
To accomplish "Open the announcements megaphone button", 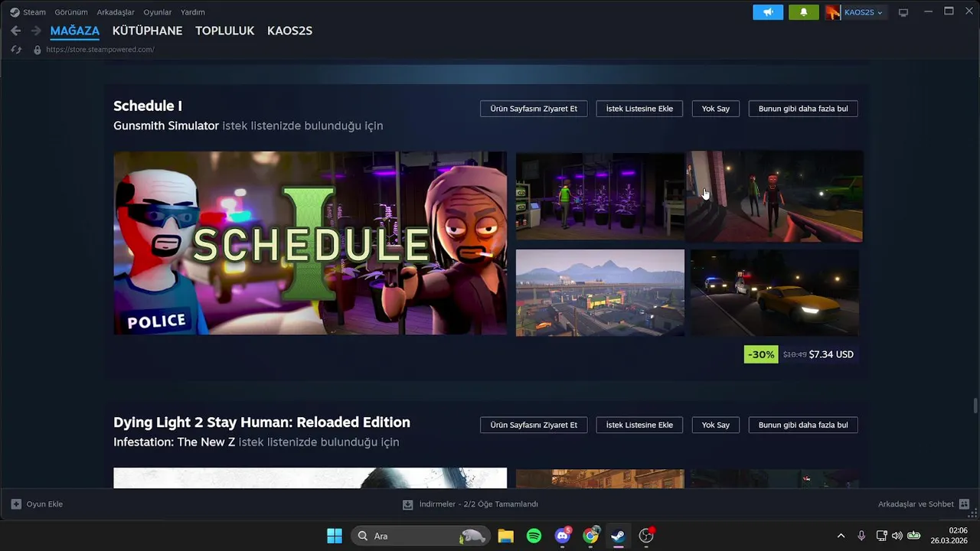I will point(768,12).
